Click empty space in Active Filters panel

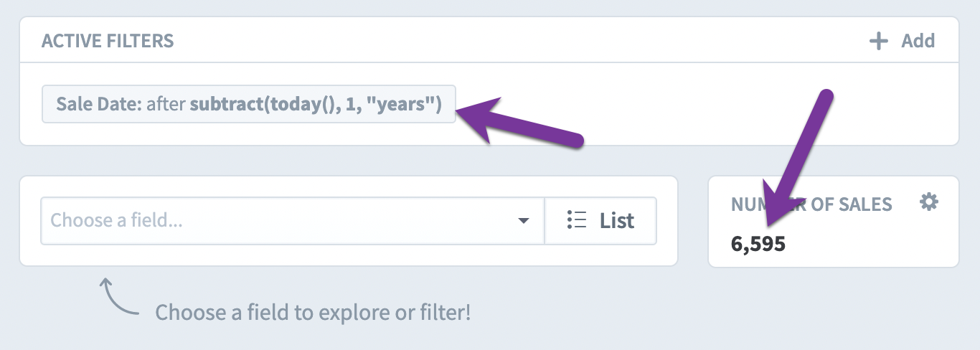pos(717,108)
